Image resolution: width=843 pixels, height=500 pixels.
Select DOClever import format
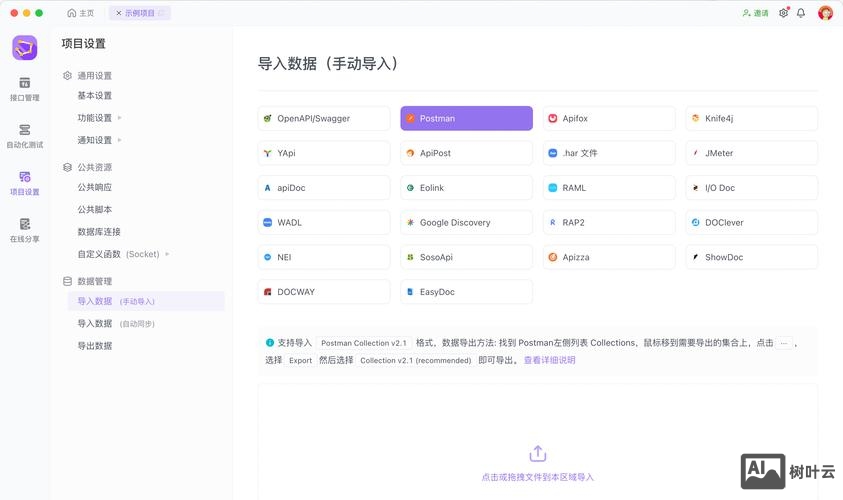click(752, 223)
